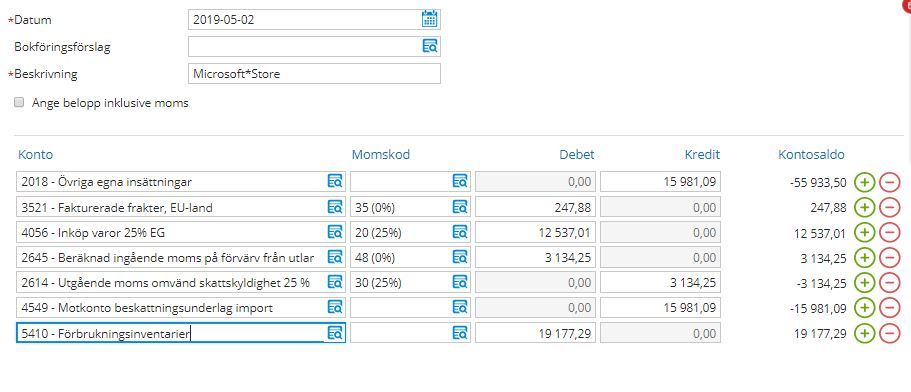The image size is (911, 392).
Task: Add a row after the 4056 row
Action: click(x=865, y=232)
